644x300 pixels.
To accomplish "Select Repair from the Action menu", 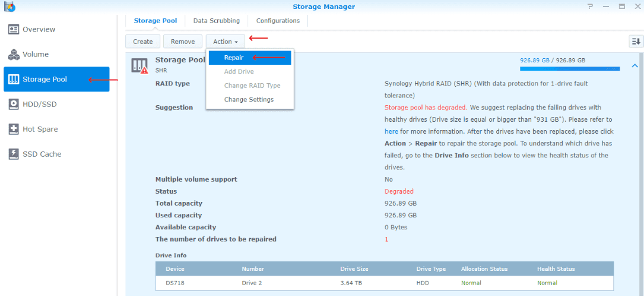I will click(x=250, y=58).
